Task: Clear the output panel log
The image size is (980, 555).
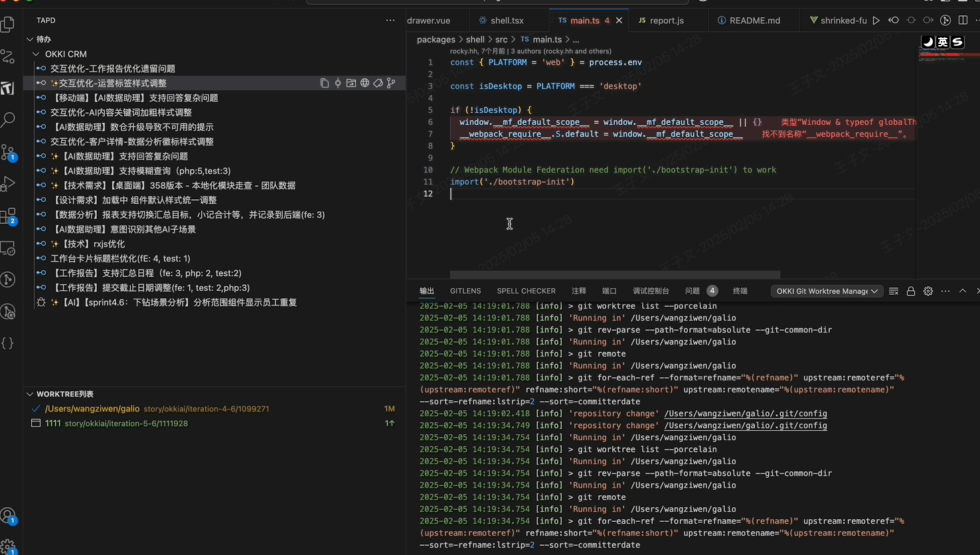Action: (x=894, y=291)
